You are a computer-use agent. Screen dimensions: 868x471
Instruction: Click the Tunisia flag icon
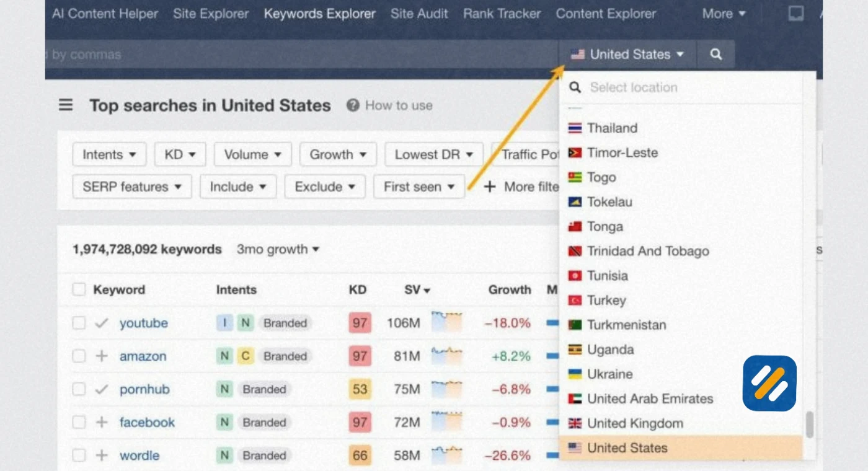[x=575, y=276]
